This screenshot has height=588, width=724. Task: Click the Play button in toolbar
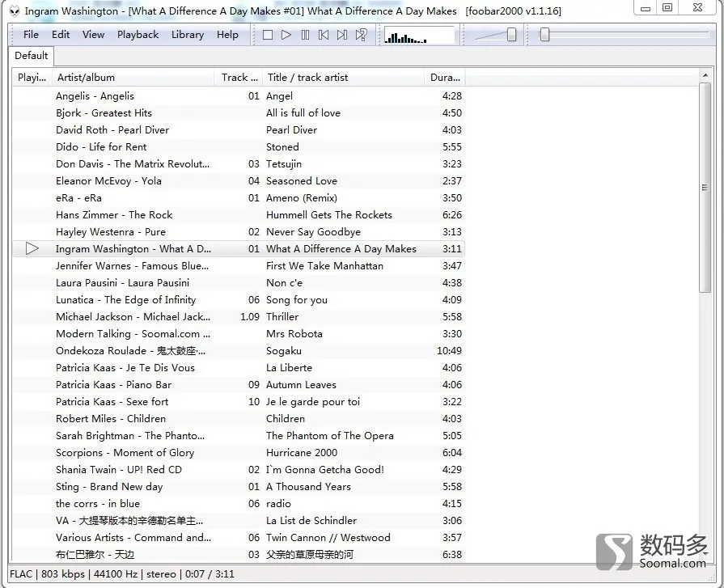coord(286,35)
